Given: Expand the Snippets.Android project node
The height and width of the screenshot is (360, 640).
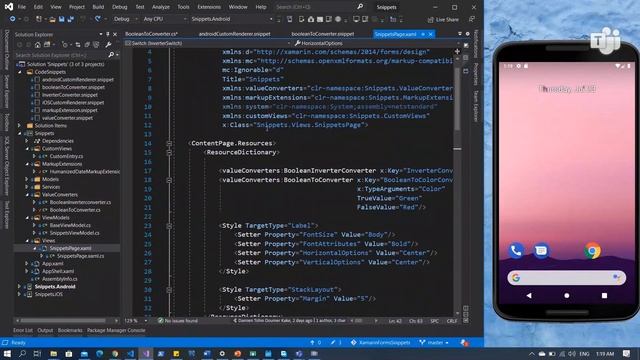Looking at the screenshot, I should (20, 287).
